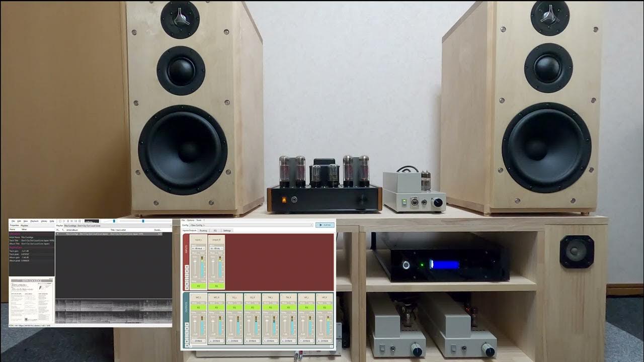644x362 pixels.
Task: Click the Running button in the mixer
Action: pyautogui.click(x=325, y=225)
